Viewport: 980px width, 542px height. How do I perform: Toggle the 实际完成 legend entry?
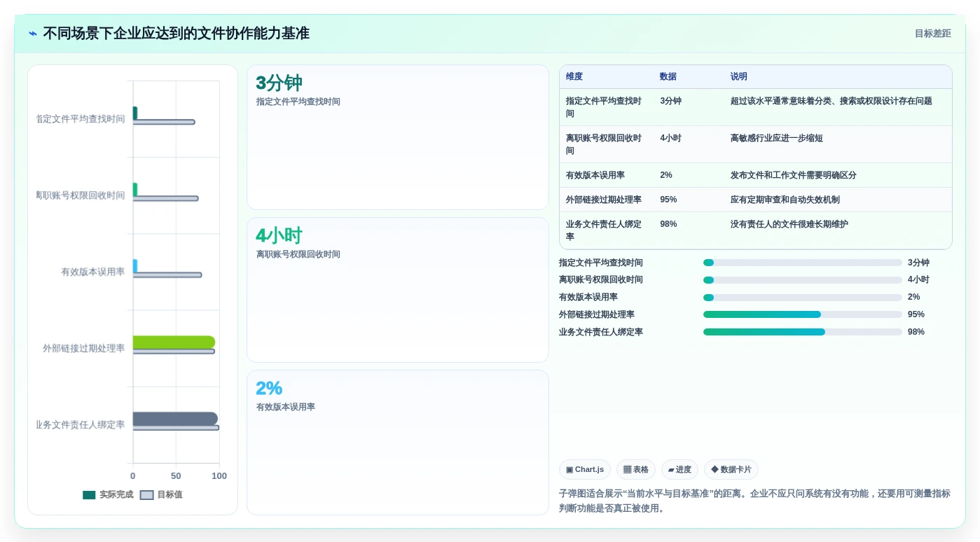click(108, 494)
